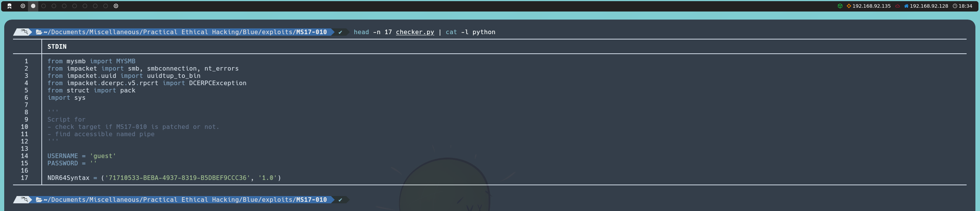980x211 pixels.
Task: Click the STDIN header label
Action: [x=57, y=46]
